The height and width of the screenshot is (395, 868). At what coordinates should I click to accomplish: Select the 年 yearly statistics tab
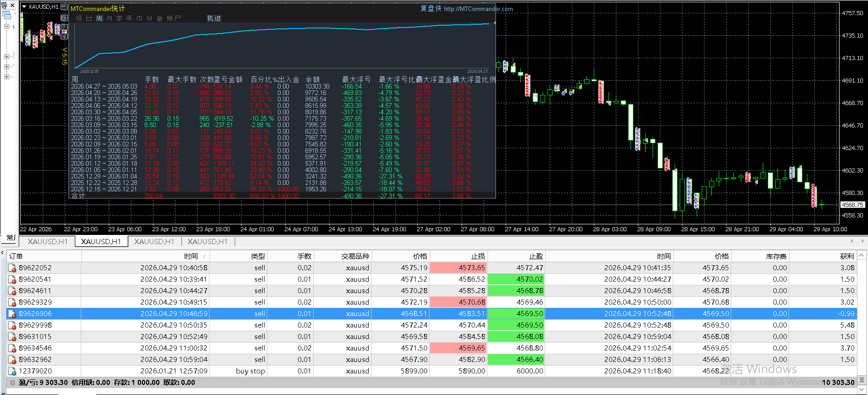coord(130,18)
